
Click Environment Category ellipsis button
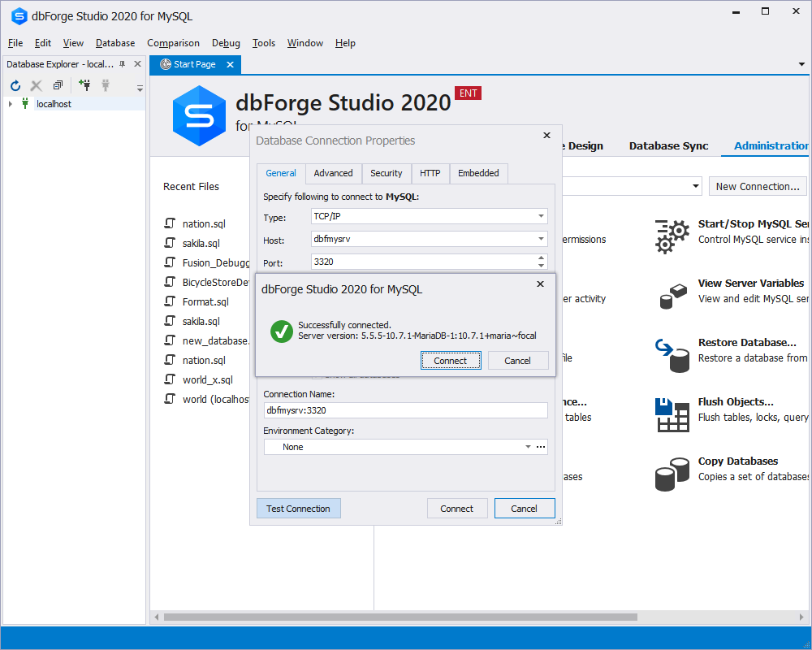click(541, 447)
